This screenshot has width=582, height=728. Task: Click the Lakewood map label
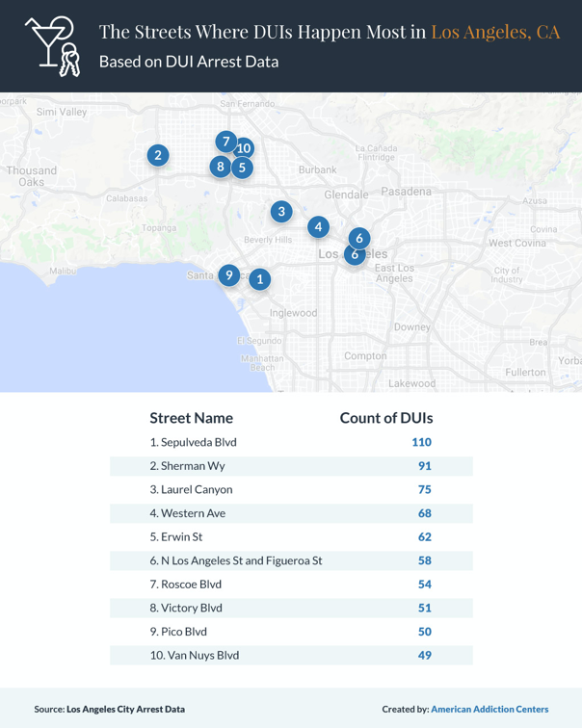(412, 383)
